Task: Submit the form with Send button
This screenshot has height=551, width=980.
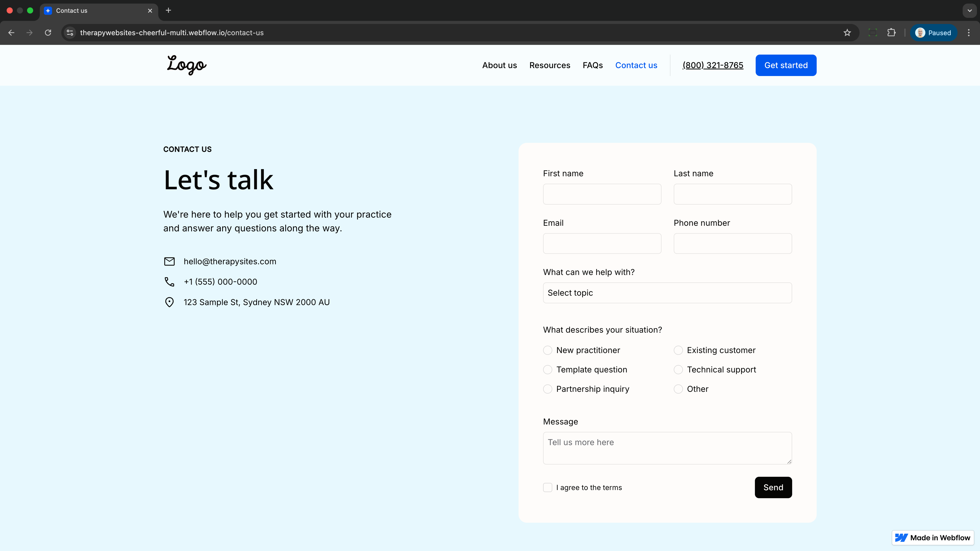Action: point(773,487)
